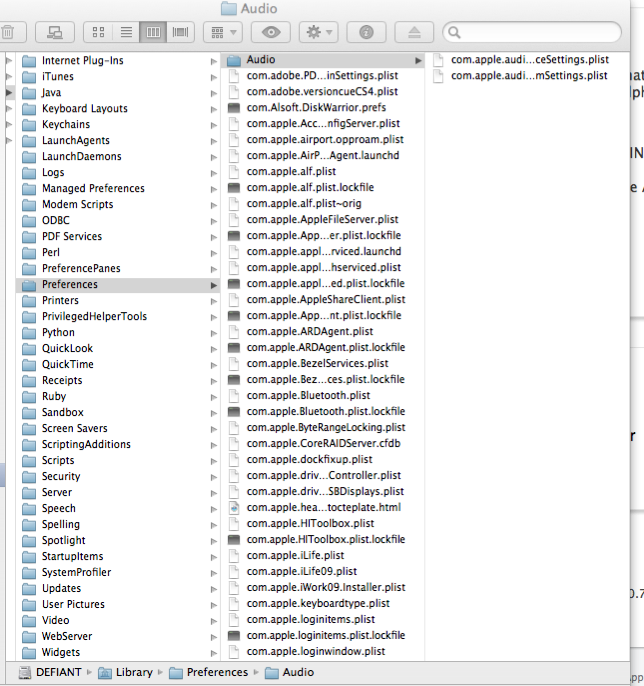
Task: Go to Preferences in the path bar
Action: 209,672
